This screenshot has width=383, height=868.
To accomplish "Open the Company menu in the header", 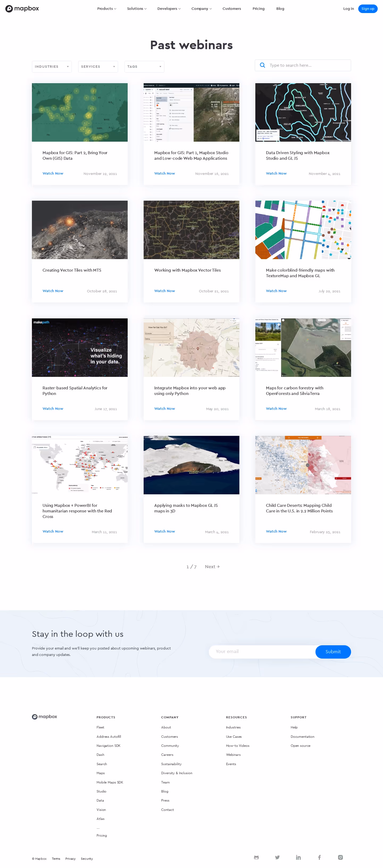I will tap(201, 9).
